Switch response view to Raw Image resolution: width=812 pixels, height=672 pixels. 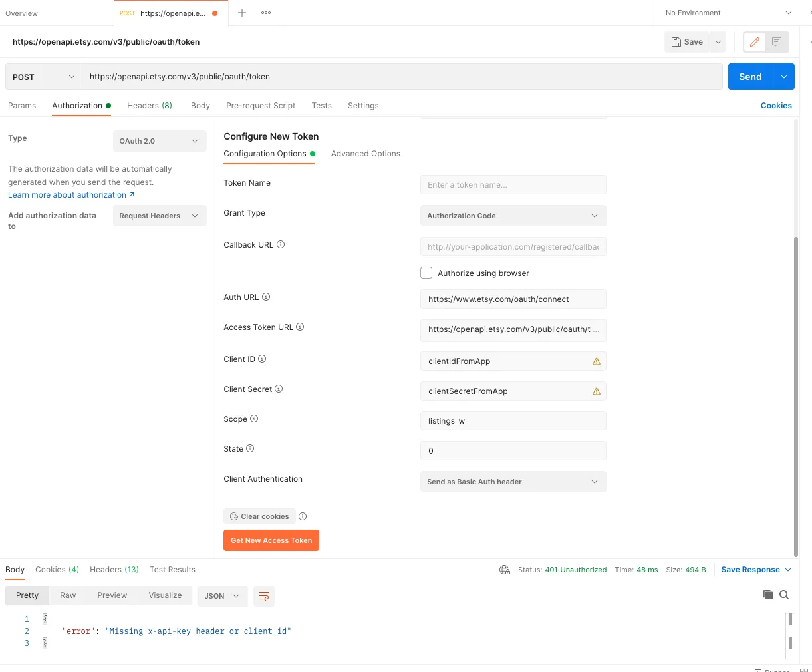point(68,595)
